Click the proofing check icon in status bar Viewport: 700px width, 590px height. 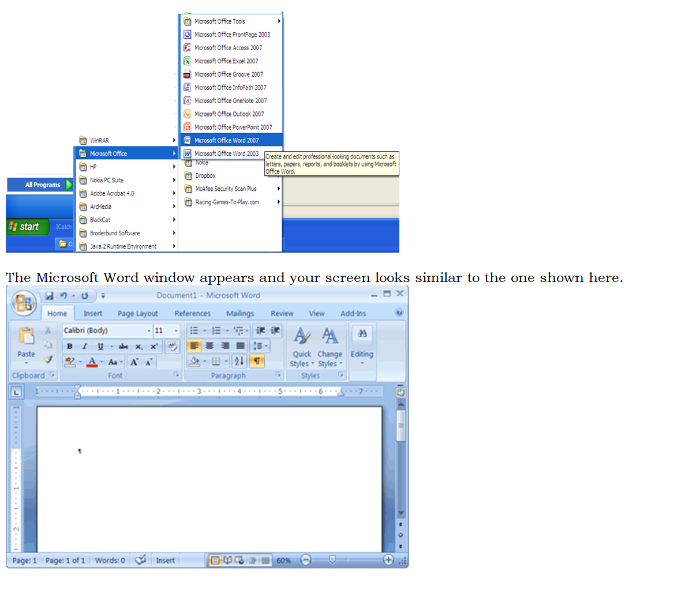(140, 560)
